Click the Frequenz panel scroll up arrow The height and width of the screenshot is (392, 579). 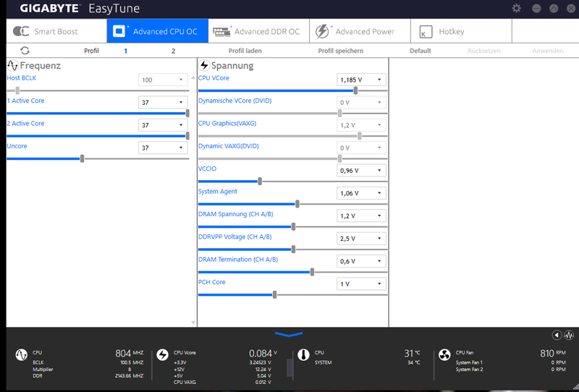[x=193, y=77]
